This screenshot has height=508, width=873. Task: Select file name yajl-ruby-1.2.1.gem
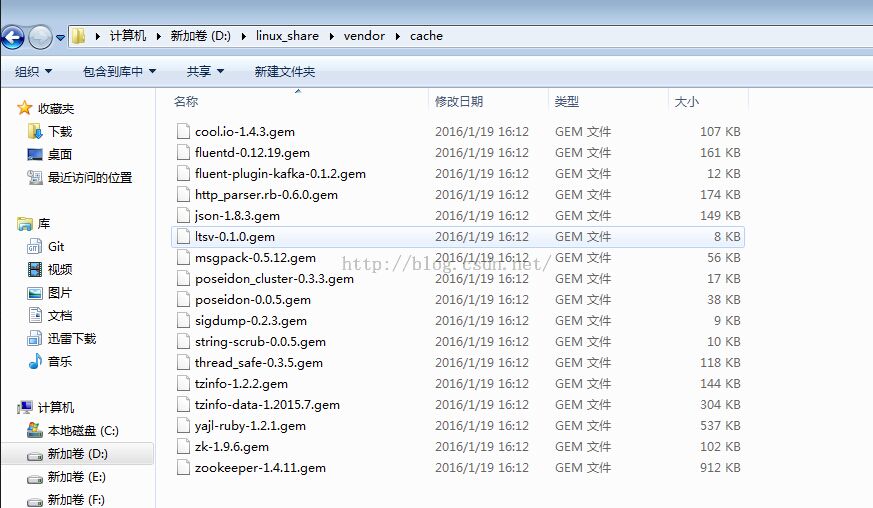pyautogui.click(x=250, y=426)
